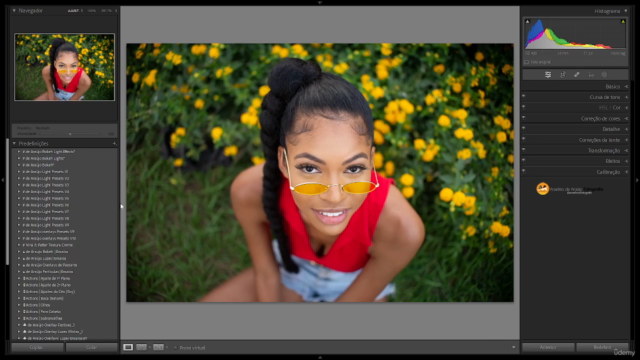This screenshot has width=640, height=360.
Task: Toggle the Correções de lente panel switch
Action: (524, 139)
